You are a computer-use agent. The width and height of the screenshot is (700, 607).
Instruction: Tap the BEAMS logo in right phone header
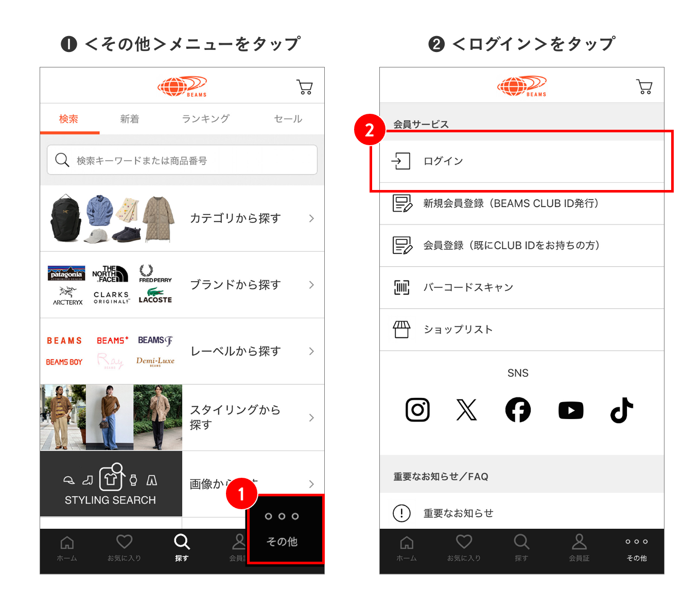click(x=522, y=86)
